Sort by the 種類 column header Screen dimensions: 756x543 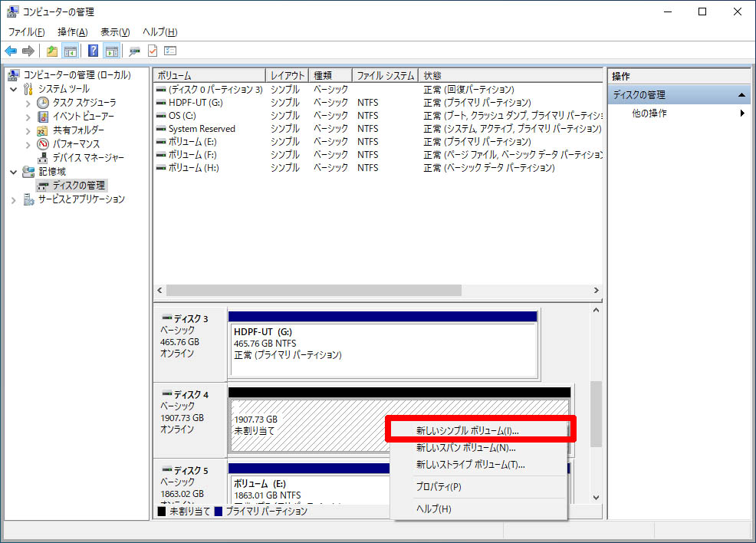coord(330,76)
